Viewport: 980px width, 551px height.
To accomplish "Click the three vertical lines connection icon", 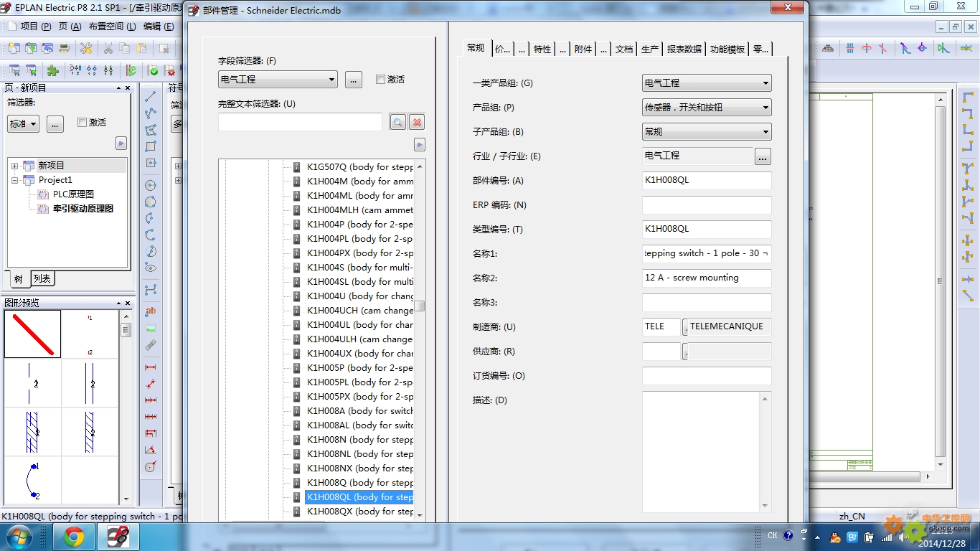I will (850, 48).
